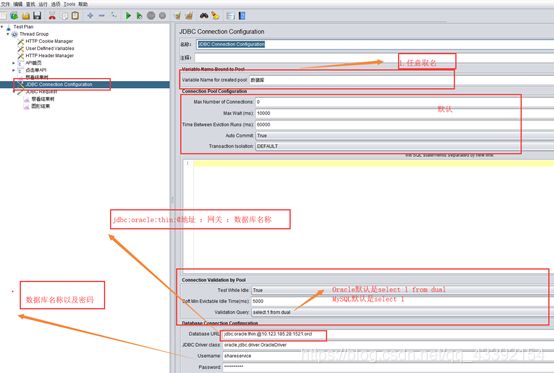Open Search with the binoculars icon
The width and height of the screenshot is (554, 373).
(204, 16)
